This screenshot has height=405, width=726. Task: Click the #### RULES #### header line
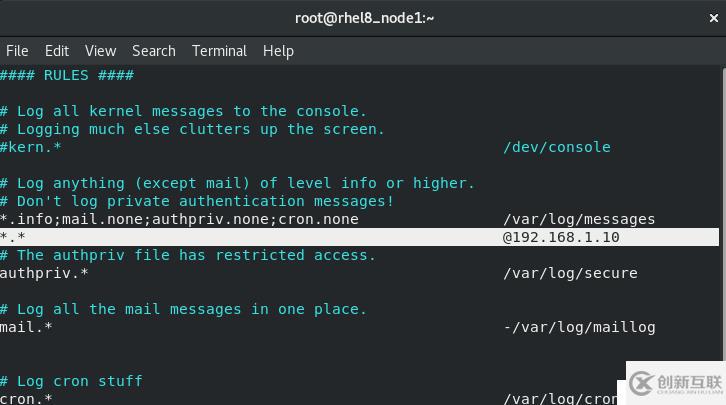67,75
